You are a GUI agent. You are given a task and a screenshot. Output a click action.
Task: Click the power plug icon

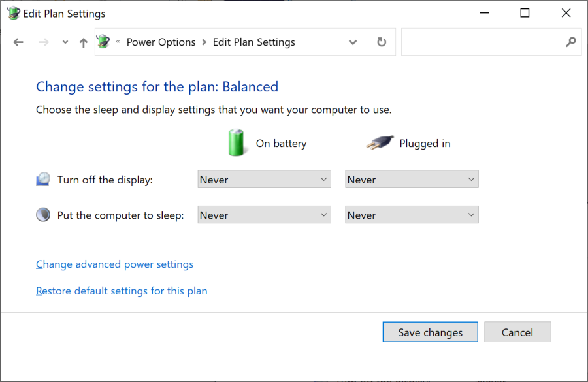pos(379,142)
